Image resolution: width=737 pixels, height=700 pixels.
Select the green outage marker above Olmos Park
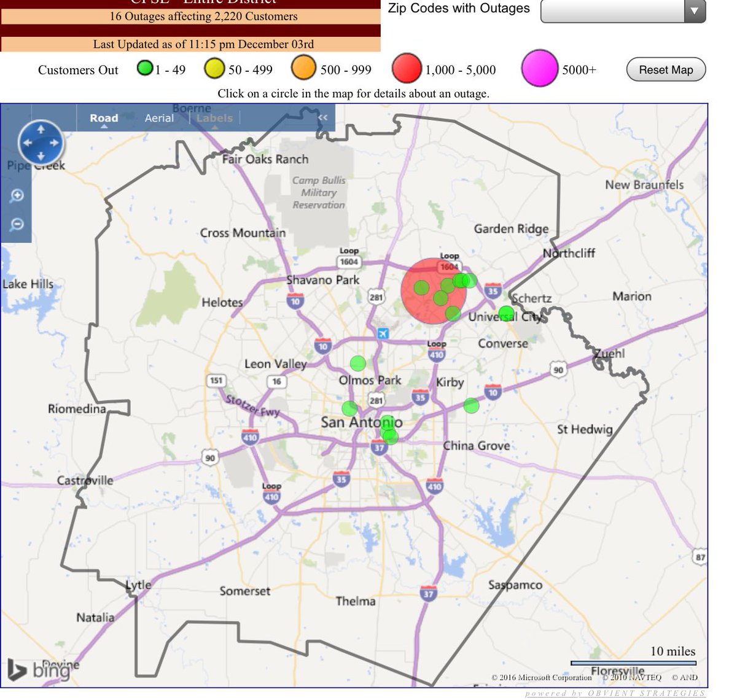pos(357,363)
